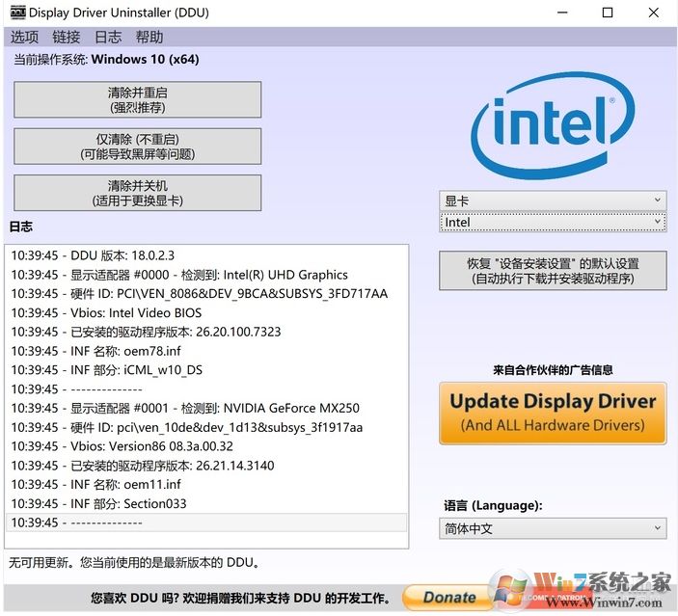Click the Donate button

coord(448,598)
